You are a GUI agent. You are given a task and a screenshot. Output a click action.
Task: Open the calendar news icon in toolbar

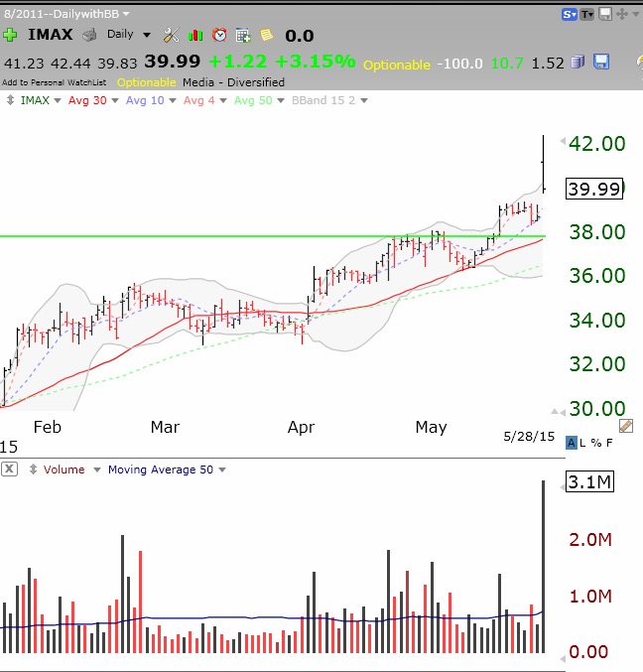(244, 35)
